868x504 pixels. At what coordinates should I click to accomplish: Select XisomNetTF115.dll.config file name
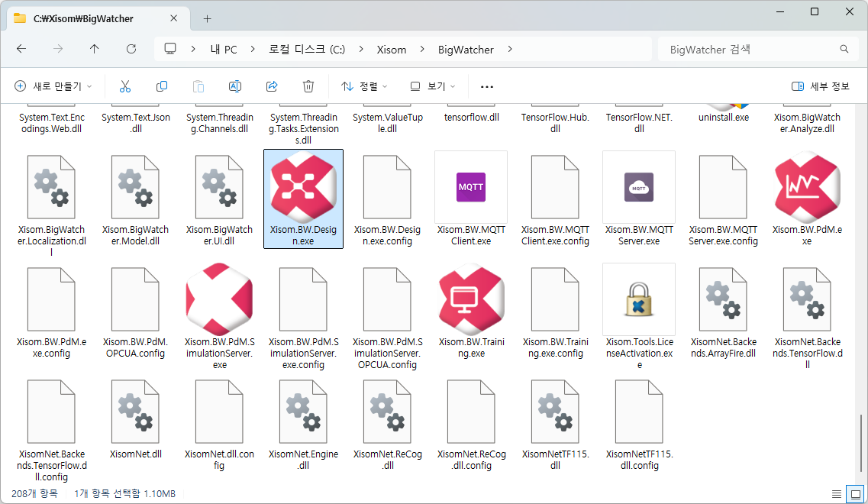pyautogui.click(x=639, y=460)
